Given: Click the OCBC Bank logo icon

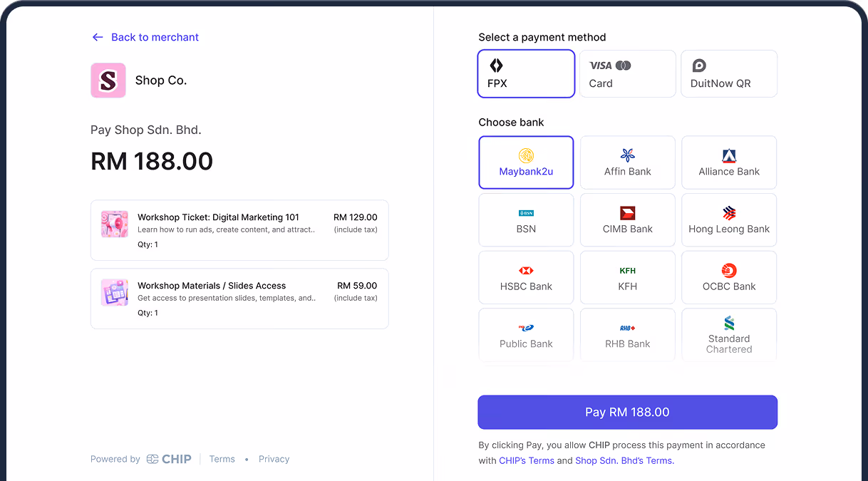Looking at the screenshot, I should coord(729,271).
